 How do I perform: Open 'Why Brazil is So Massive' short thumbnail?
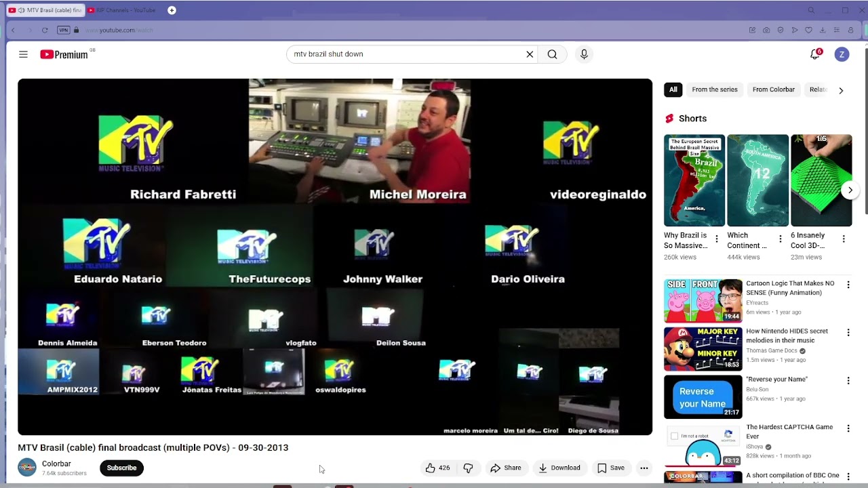coord(694,180)
